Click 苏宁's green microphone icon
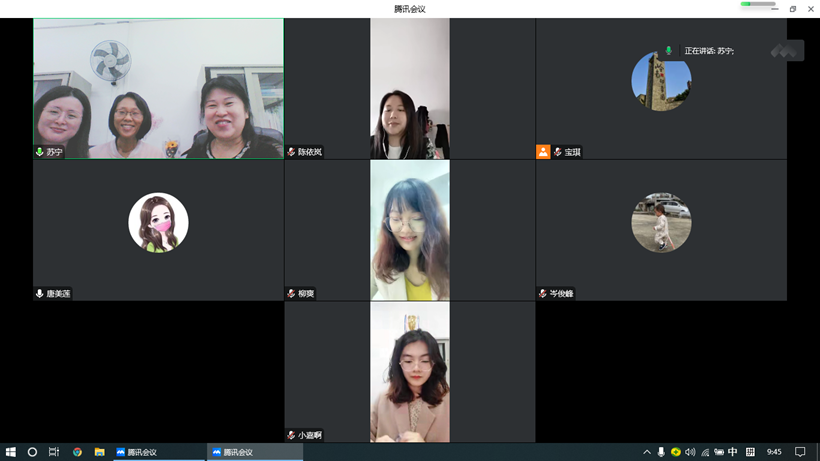This screenshot has height=461, width=820. pyautogui.click(x=40, y=152)
